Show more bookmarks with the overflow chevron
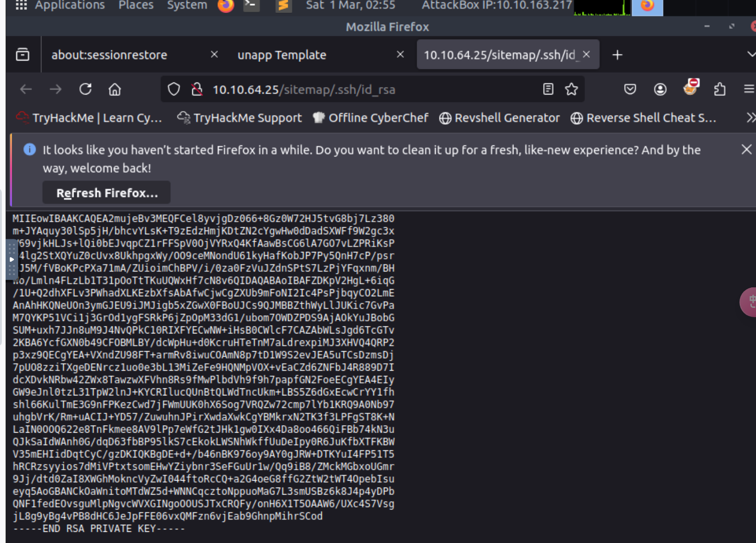Screen dimensions: 756x543 [750, 118]
